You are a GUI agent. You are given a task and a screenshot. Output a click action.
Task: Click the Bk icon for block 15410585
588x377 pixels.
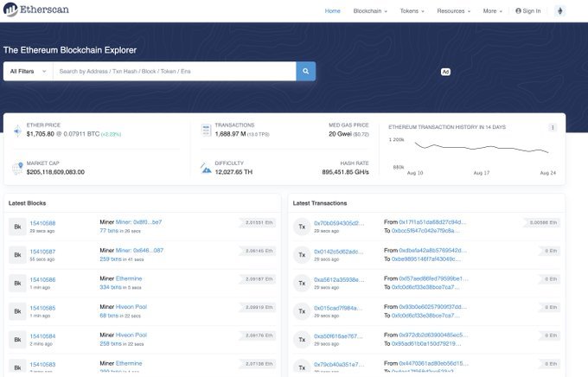17,311
